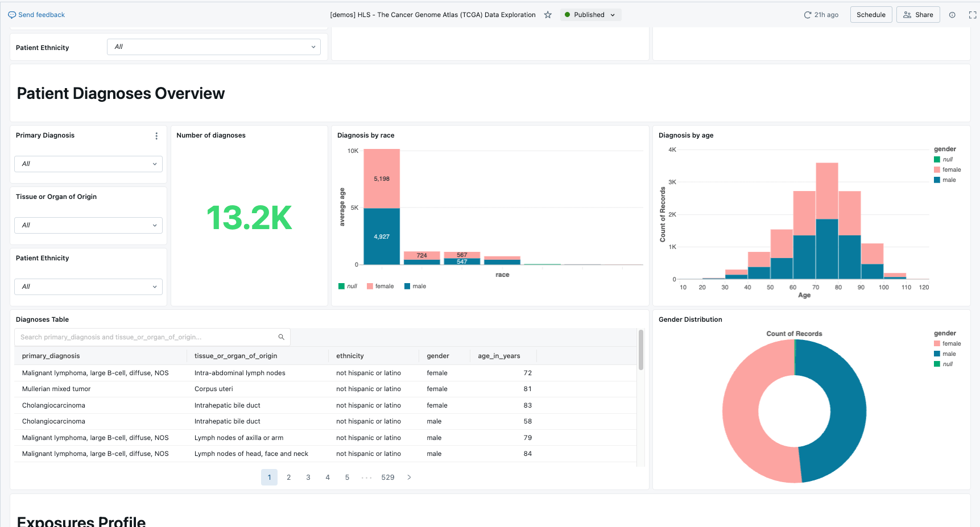The width and height of the screenshot is (980, 527).
Task: Refresh the dashboard data
Action: [807, 15]
